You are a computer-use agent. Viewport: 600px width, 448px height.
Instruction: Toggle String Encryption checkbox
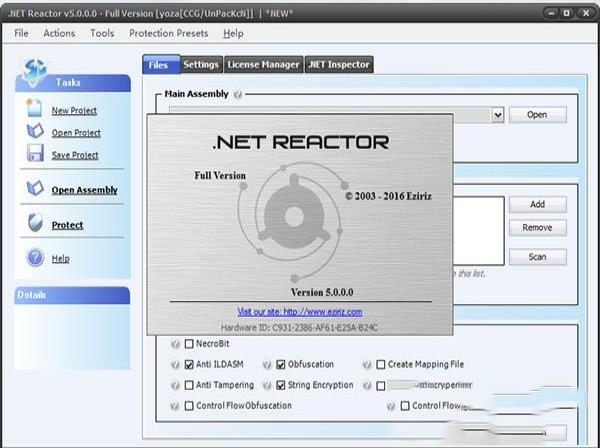coord(281,385)
